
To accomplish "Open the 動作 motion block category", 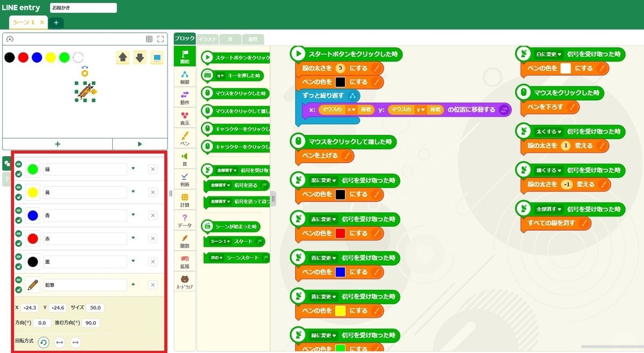I will click(185, 98).
